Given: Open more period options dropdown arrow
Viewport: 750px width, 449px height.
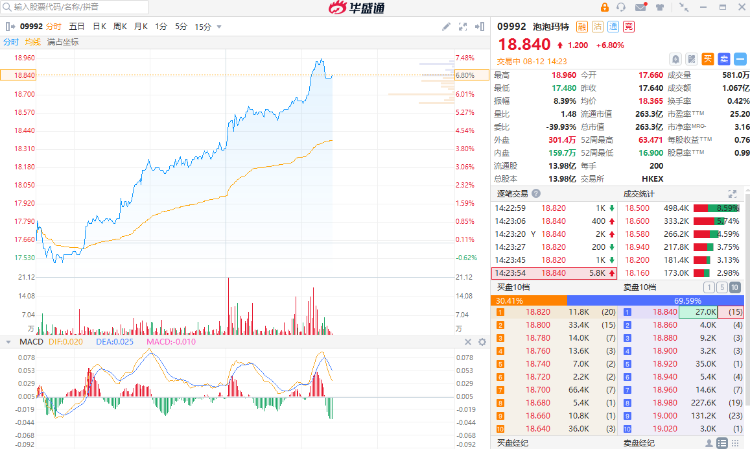Looking at the screenshot, I should pyautogui.click(x=219, y=27).
